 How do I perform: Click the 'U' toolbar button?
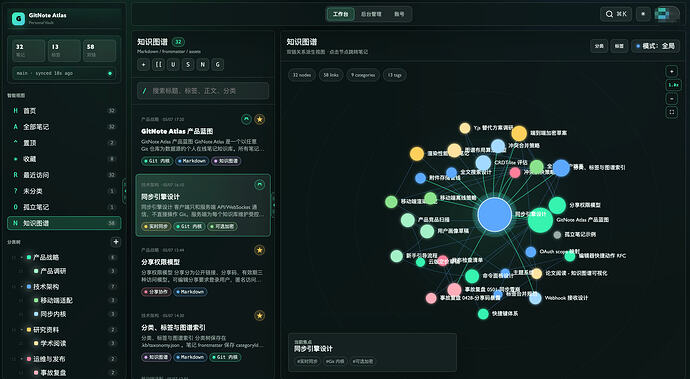[173, 65]
